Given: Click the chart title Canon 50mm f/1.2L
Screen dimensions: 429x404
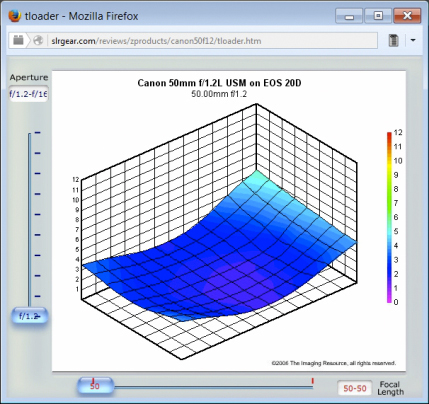Looking at the screenshot, I should pos(219,83).
